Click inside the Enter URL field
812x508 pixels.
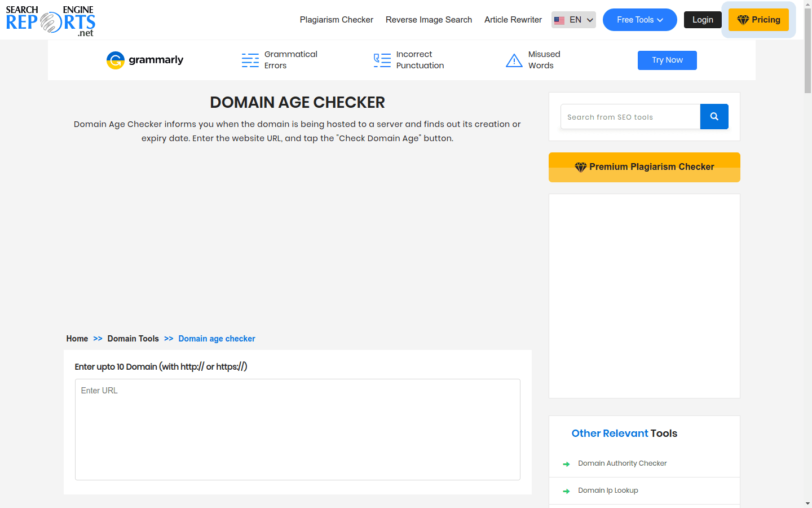(297, 429)
